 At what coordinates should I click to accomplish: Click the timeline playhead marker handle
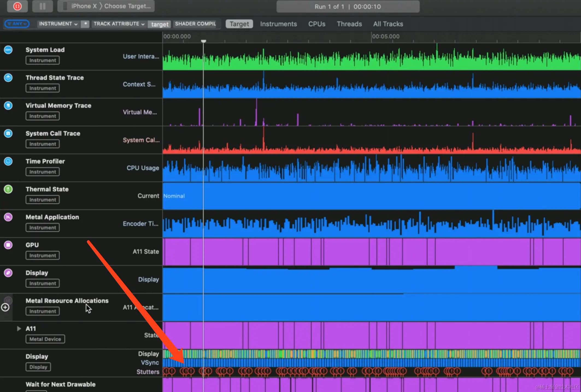tap(204, 41)
